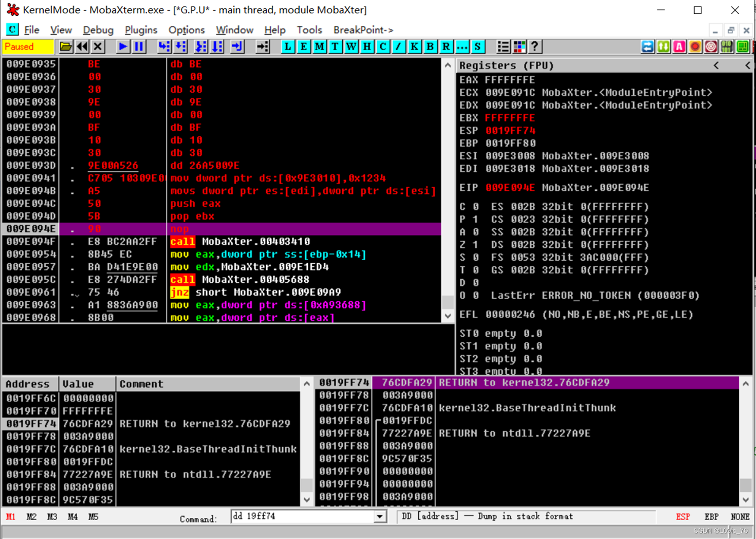The width and height of the screenshot is (756, 539).
Task: Toggle the Z flag value in registers
Action: (x=476, y=244)
